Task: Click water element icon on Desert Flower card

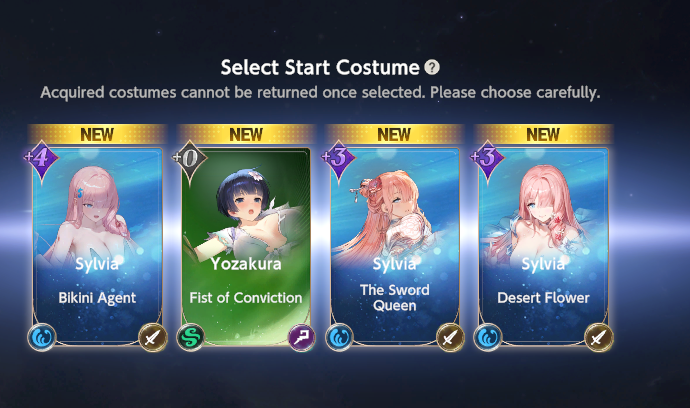Action: point(488,337)
